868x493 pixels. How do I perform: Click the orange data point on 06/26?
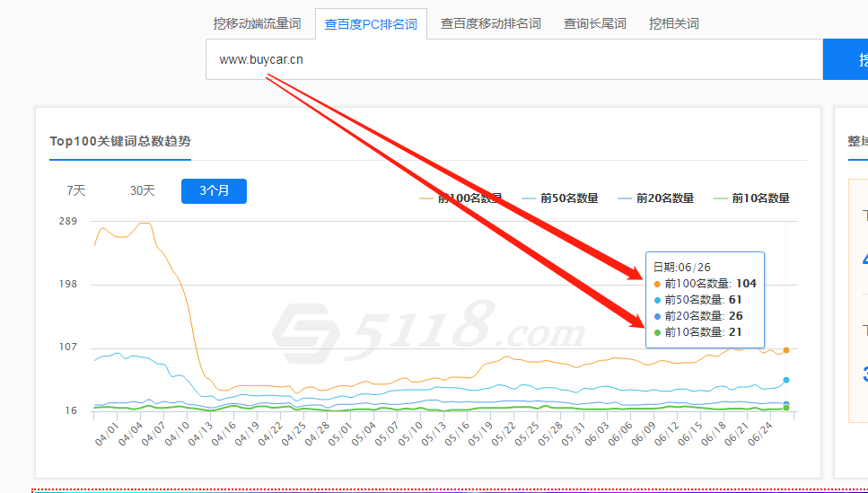tap(786, 350)
